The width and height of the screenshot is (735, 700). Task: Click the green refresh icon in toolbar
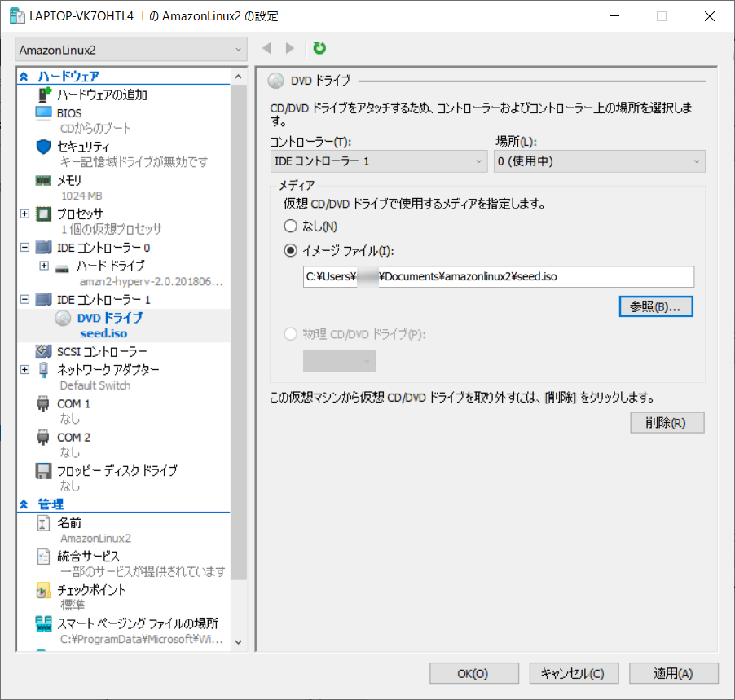[319, 48]
